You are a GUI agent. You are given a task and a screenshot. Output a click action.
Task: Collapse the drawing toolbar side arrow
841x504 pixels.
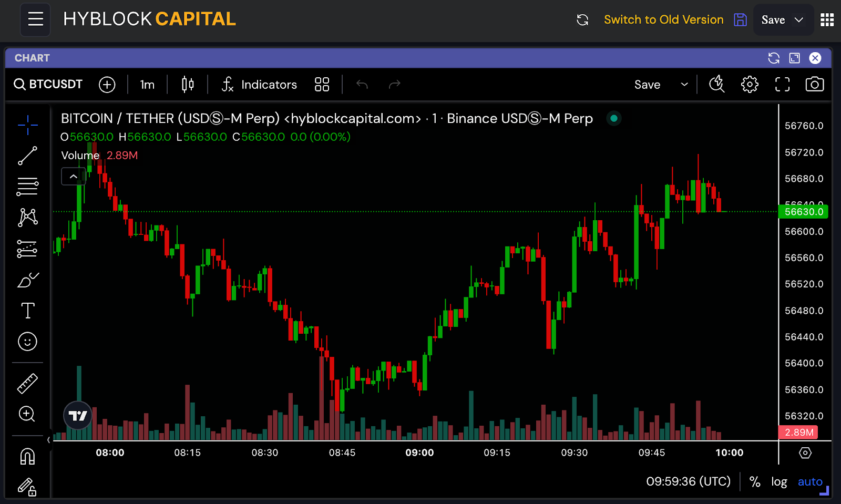[x=49, y=440]
